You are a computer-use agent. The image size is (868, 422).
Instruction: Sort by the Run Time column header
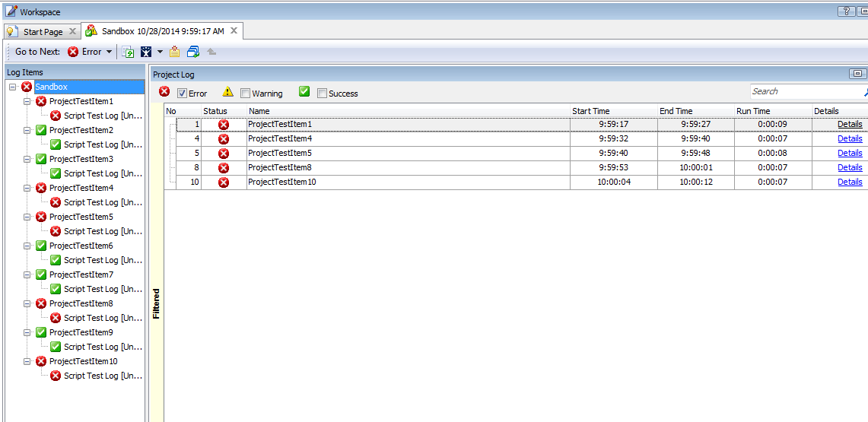tap(774, 111)
